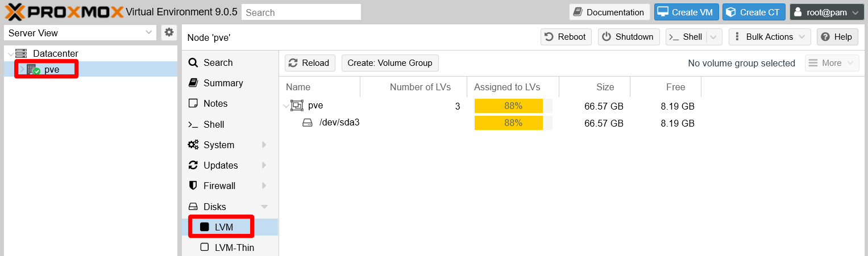Click the Disks drive icon
The width and height of the screenshot is (868, 256).
[x=193, y=207]
